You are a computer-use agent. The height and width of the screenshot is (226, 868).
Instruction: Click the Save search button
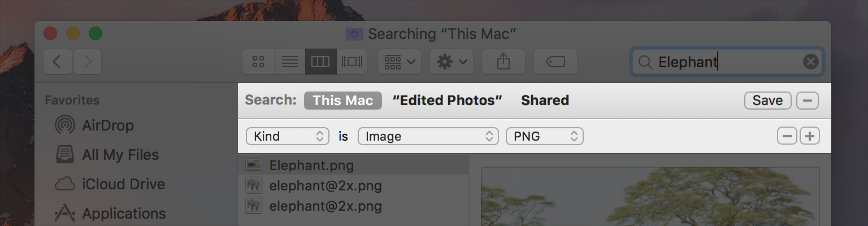click(x=767, y=101)
